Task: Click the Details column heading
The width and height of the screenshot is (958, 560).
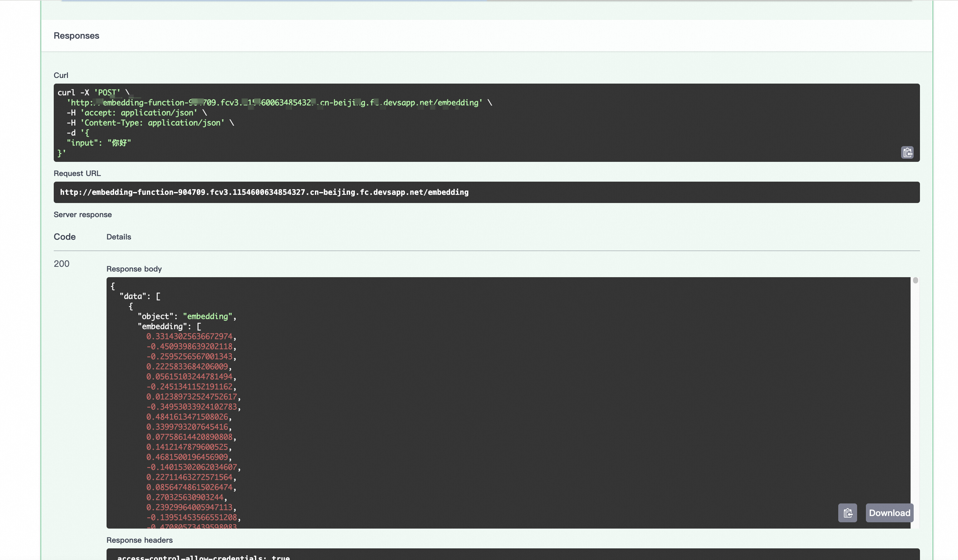Action: (118, 237)
